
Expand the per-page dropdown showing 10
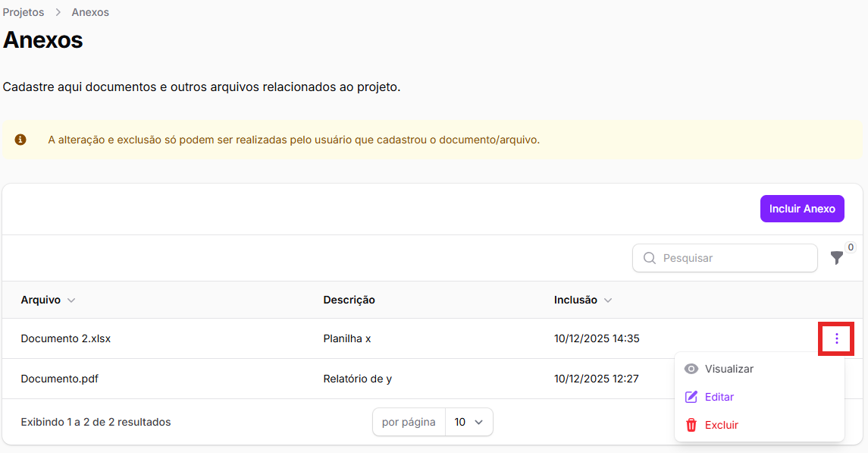pyautogui.click(x=468, y=422)
